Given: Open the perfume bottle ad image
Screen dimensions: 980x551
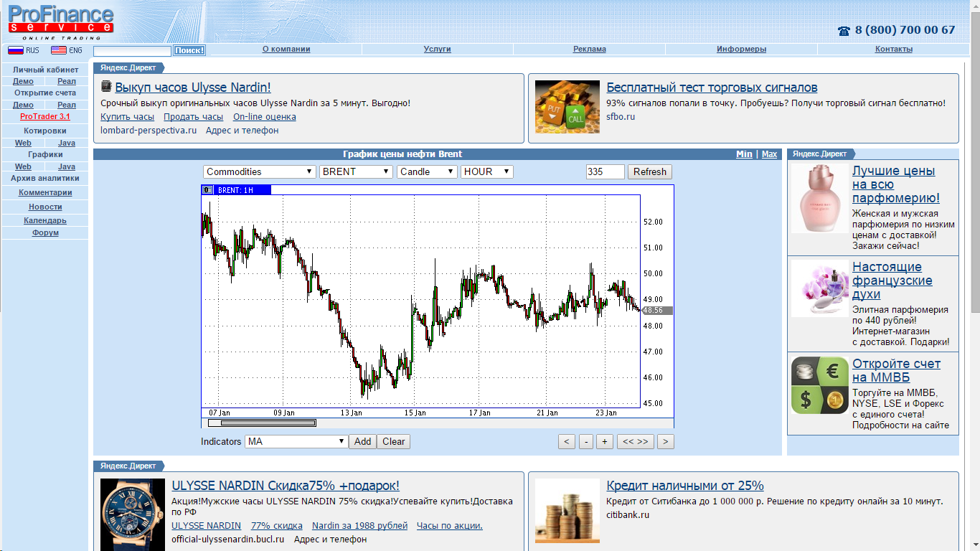Looking at the screenshot, I should [x=819, y=199].
